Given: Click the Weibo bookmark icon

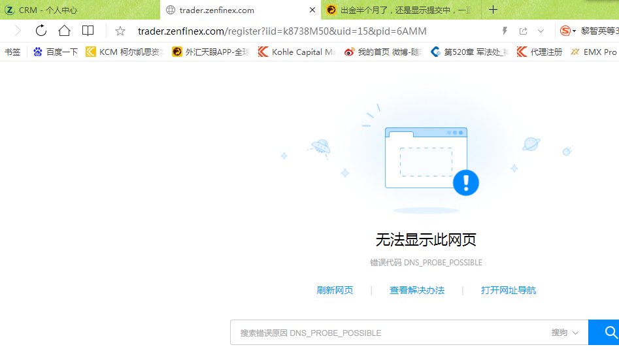Looking at the screenshot, I should [x=349, y=52].
